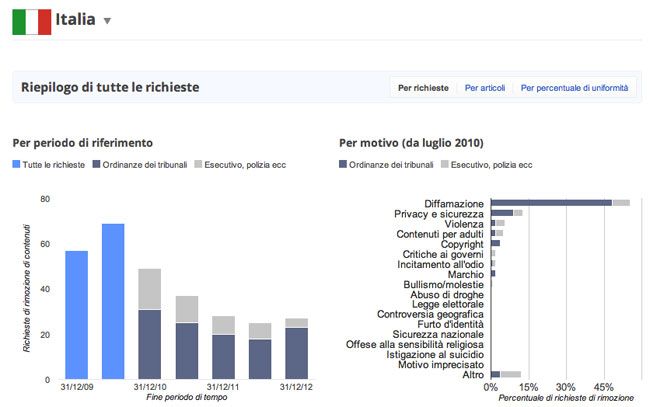Image resolution: width=650 pixels, height=407 pixels.
Task: Click the Altro category bar
Action: coord(496,374)
